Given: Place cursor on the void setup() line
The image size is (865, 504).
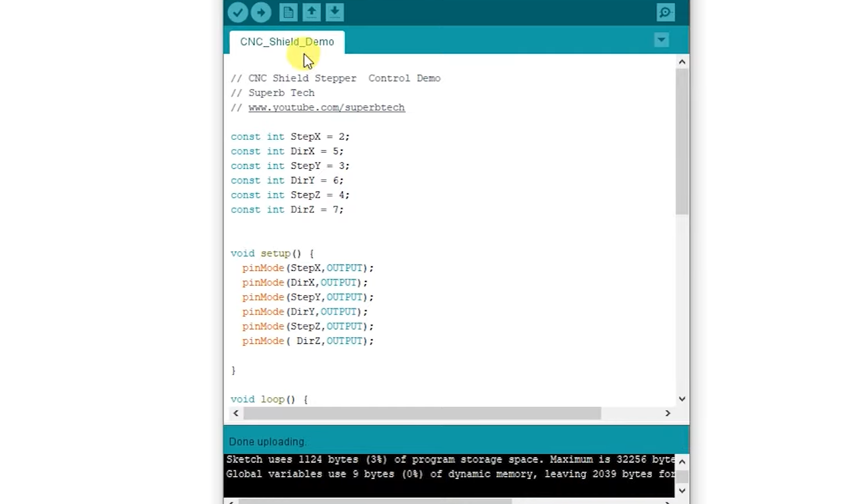Looking at the screenshot, I should click(272, 253).
